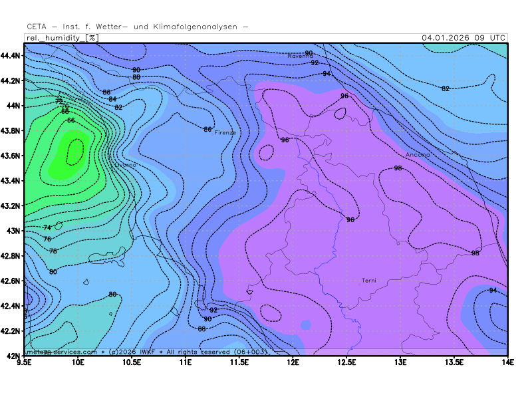The width and height of the screenshot is (532, 399).
Task: Click the 12E longitude axis label
Action: pyautogui.click(x=293, y=362)
